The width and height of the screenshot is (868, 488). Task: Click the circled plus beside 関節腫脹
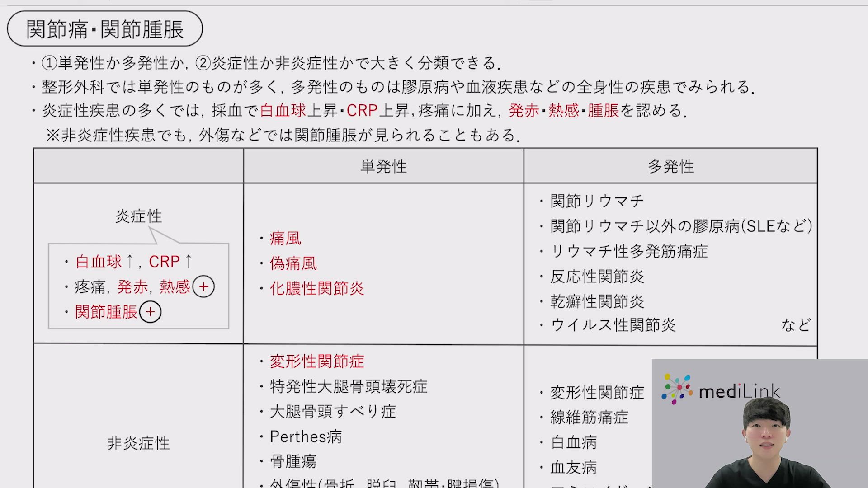tap(150, 312)
